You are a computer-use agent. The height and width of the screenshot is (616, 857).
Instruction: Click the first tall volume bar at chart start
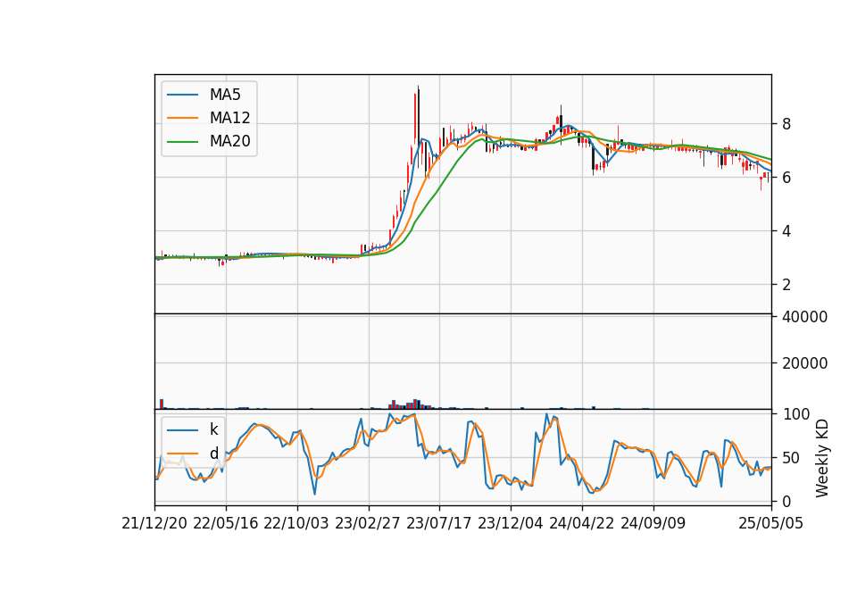pos(162,404)
